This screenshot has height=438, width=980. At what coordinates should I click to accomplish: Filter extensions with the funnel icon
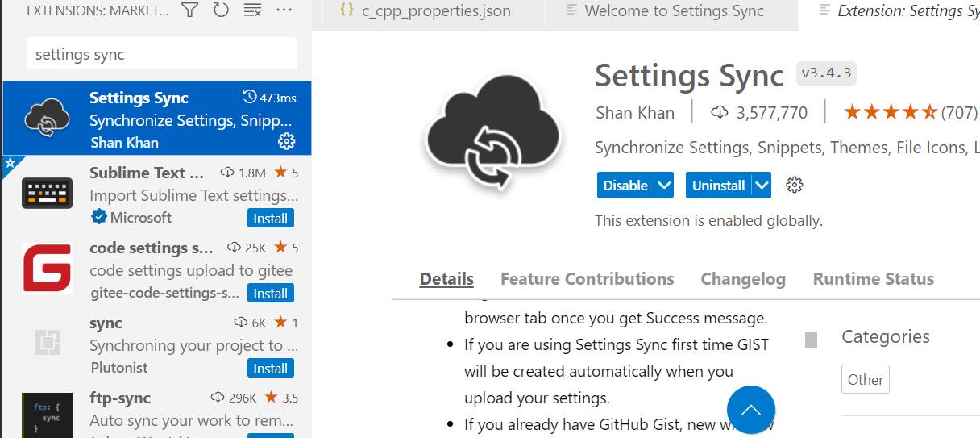pos(189,10)
